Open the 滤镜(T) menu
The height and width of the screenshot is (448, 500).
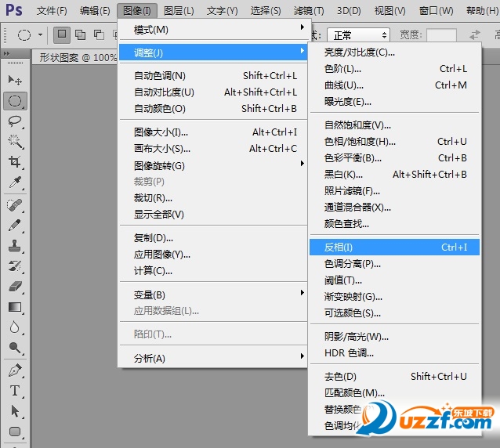point(309,11)
